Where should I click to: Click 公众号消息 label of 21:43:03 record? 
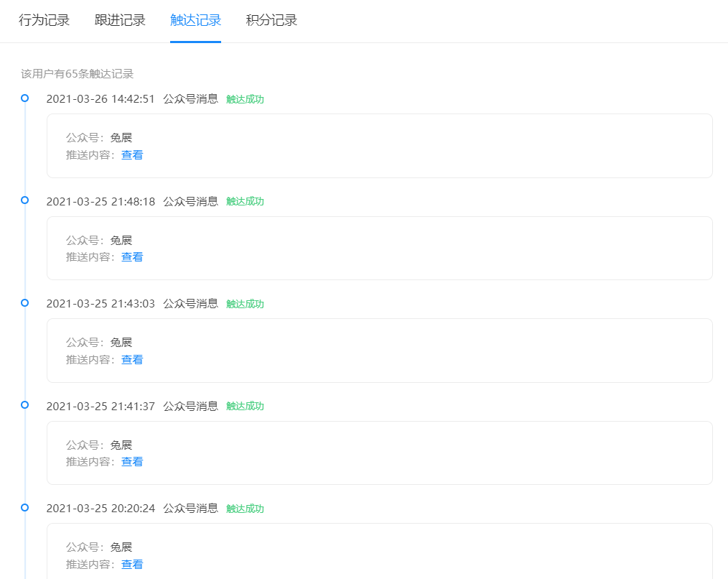(190, 304)
